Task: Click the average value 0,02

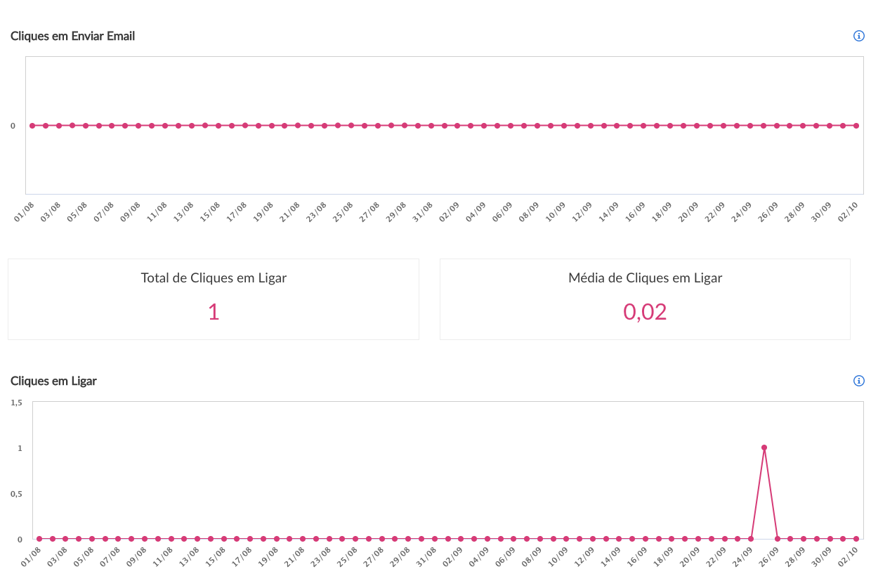Action: tap(645, 312)
